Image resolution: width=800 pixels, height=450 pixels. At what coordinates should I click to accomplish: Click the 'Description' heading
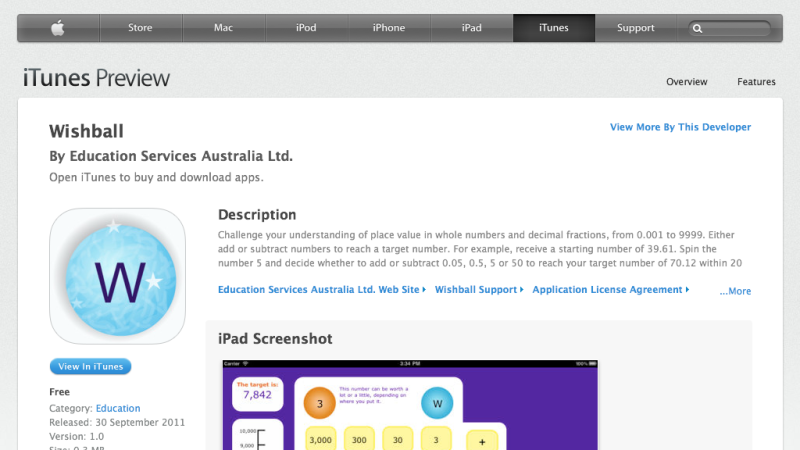coord(257,215)
